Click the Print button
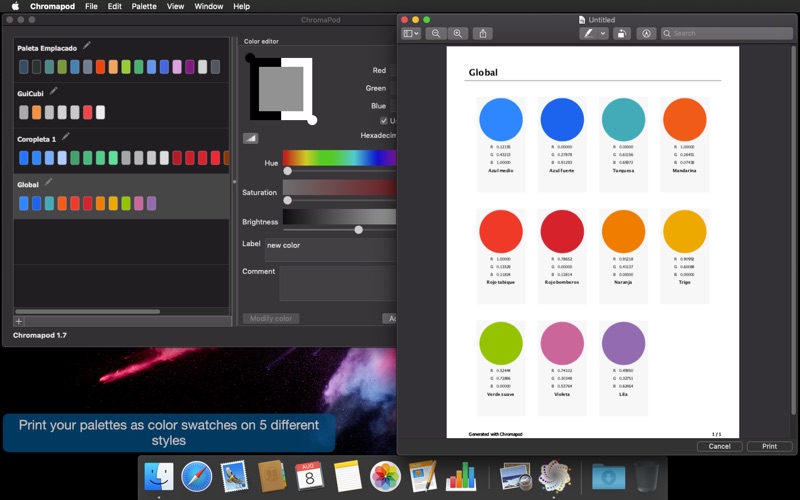Image resolution: width=800 pixels, height=500 pixels. (769, 446)
